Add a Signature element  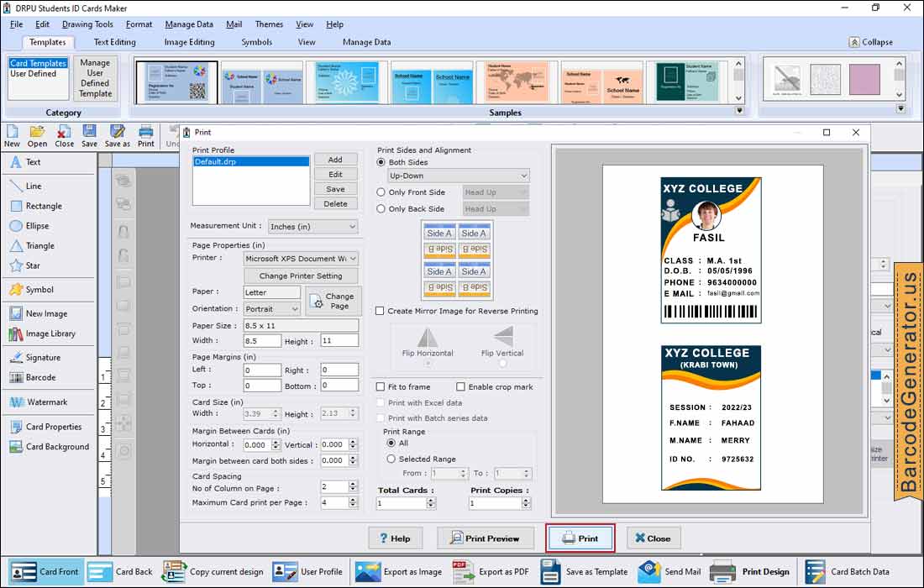point(34,358)
